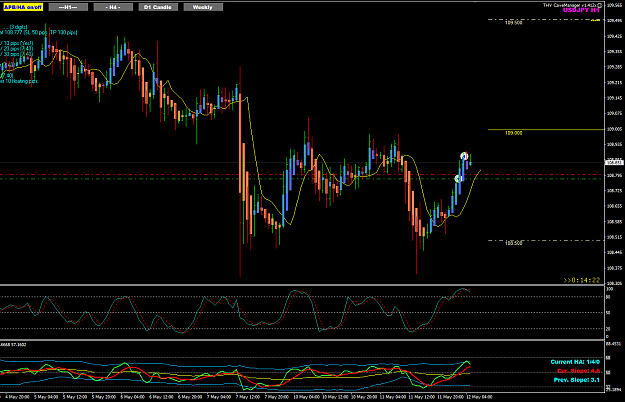Click the small circle icon beside THV CaveManager
625x402 pixels.
pos(600,5)
